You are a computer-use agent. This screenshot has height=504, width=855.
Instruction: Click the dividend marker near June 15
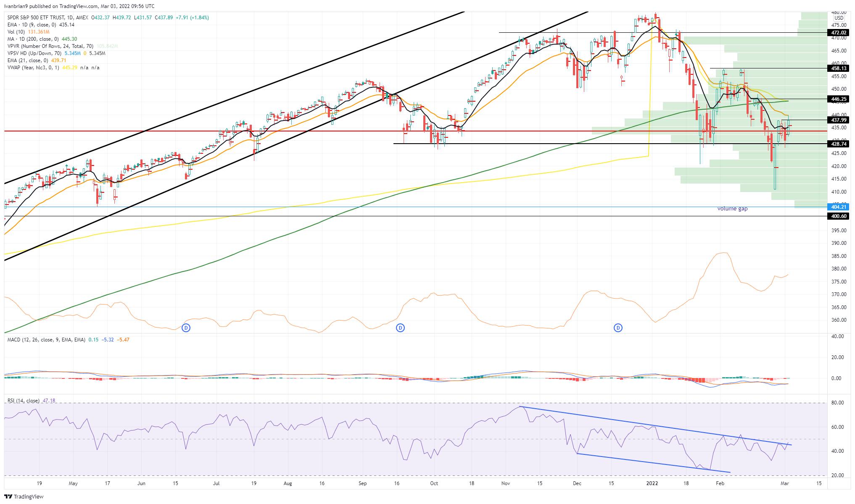pos(186,328)
